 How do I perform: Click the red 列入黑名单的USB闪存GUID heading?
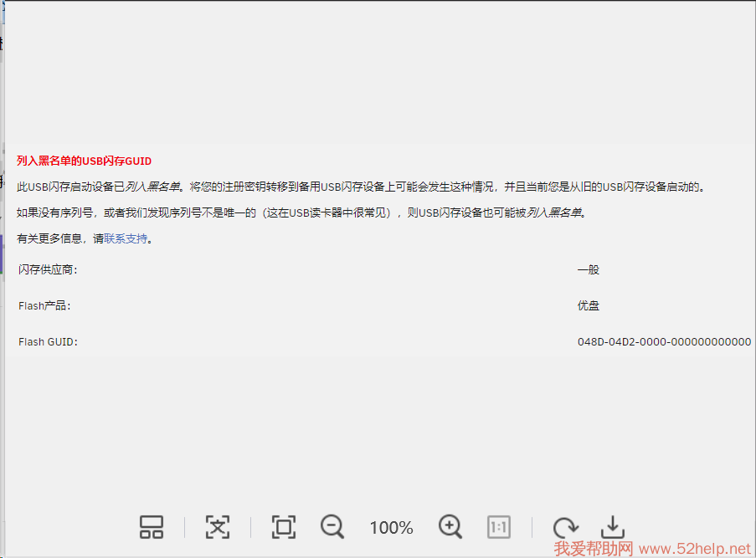click(x=84, y=161)
